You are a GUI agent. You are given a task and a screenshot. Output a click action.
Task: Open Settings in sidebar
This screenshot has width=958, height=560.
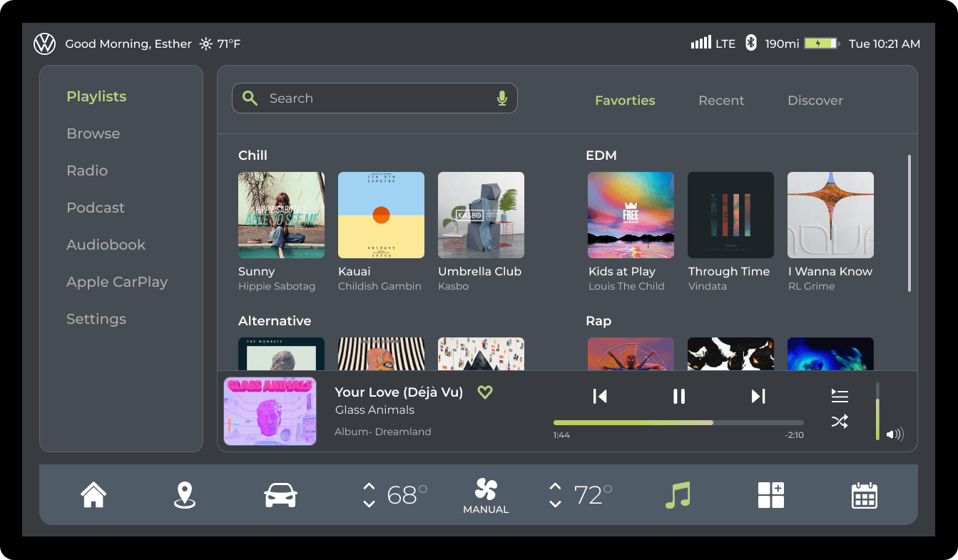click(96, 319)
